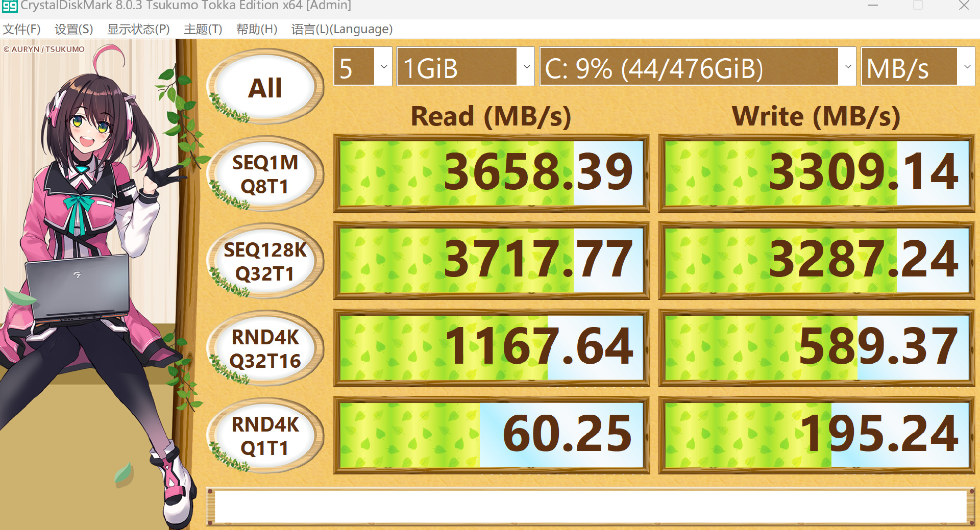Open the 帮助(H) menu

pos(257,29)
